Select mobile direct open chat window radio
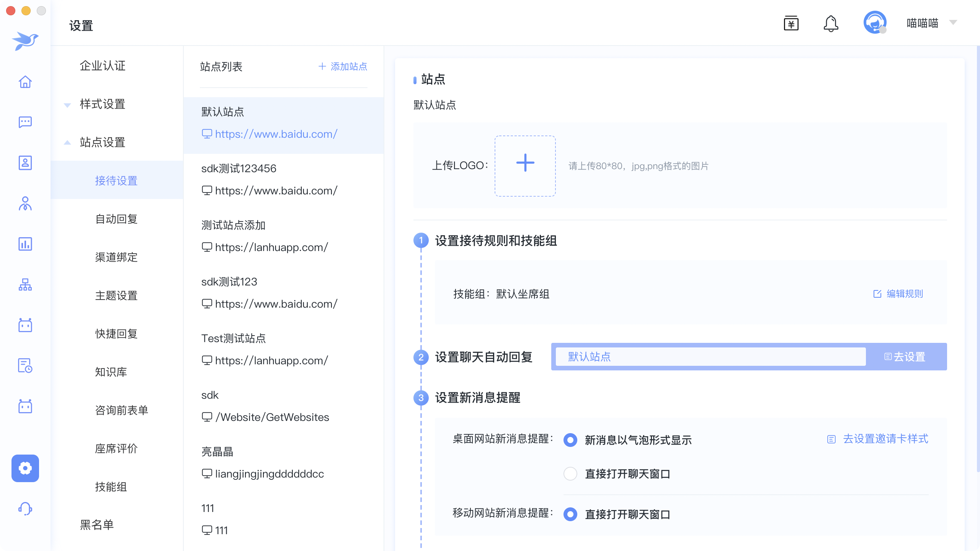This screenshot has height=551, width=980. tap(570, 514)
